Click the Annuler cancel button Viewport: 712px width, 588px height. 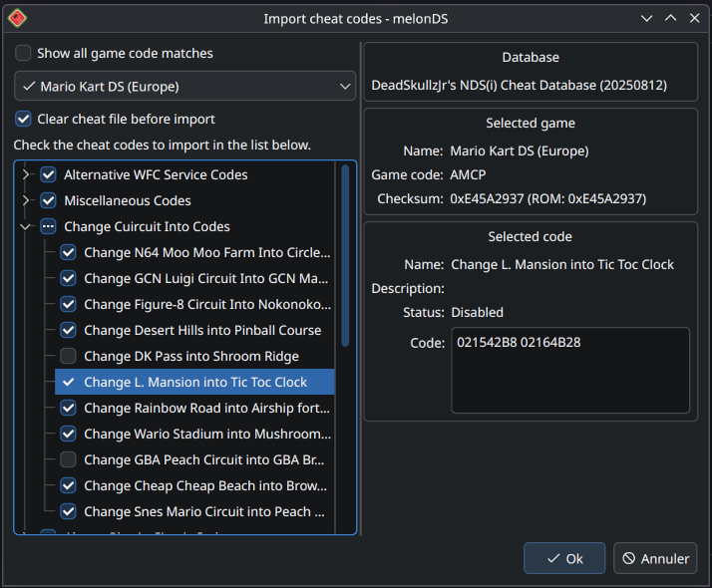tap(655, 558)
